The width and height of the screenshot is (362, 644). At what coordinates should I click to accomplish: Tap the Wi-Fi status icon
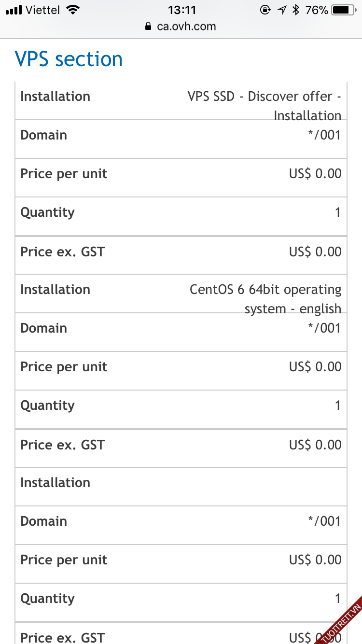[x=73, y=10]
